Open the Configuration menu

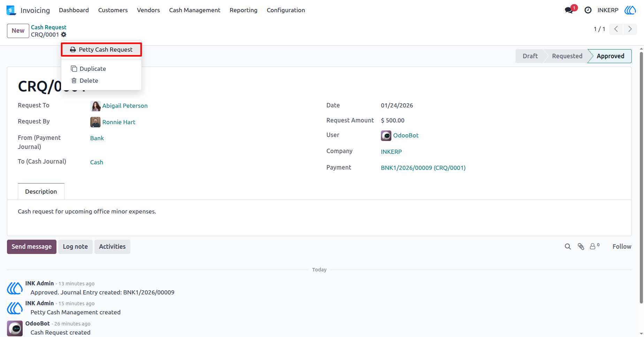pyautogui.click(x=286, y=10)
